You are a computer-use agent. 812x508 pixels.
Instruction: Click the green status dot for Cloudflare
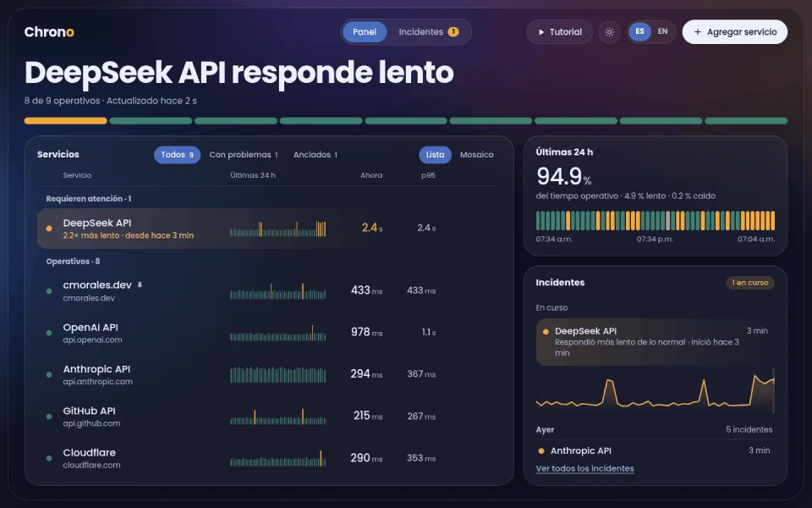[49, 458]
